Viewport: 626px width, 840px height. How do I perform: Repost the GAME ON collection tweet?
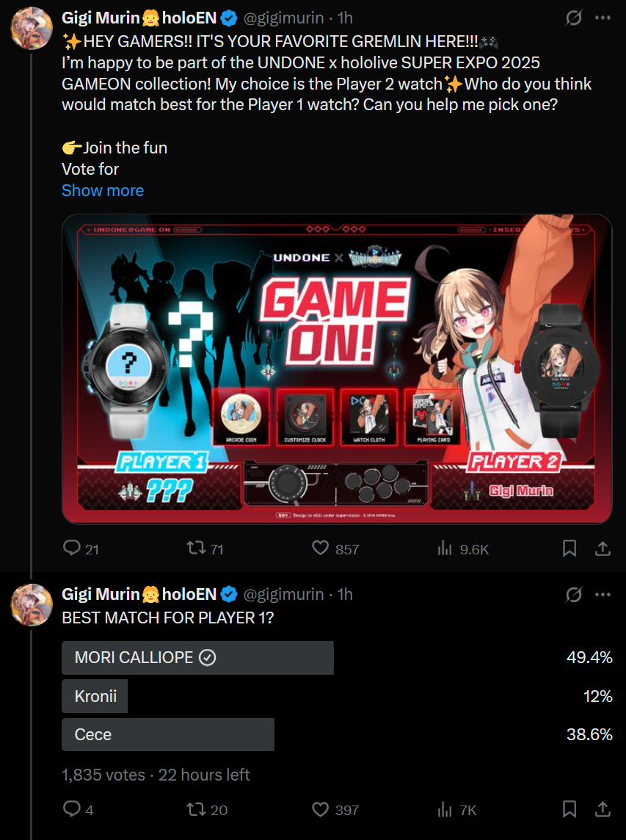coord(194,548)
